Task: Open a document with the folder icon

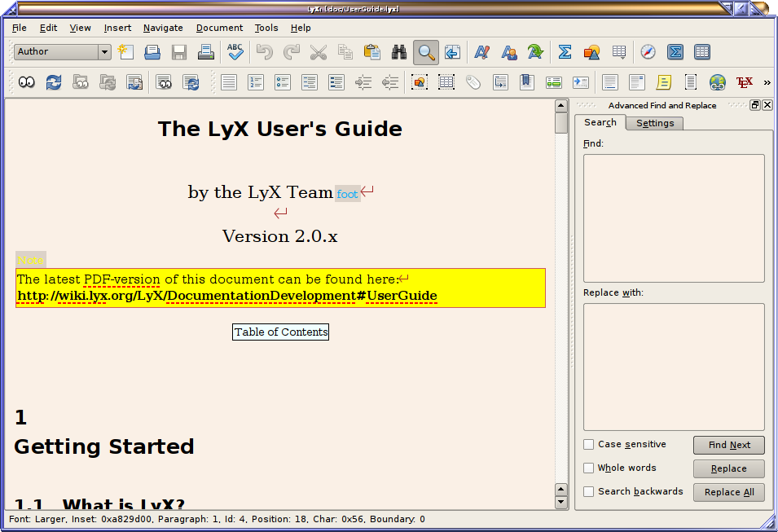Action: 152,52
